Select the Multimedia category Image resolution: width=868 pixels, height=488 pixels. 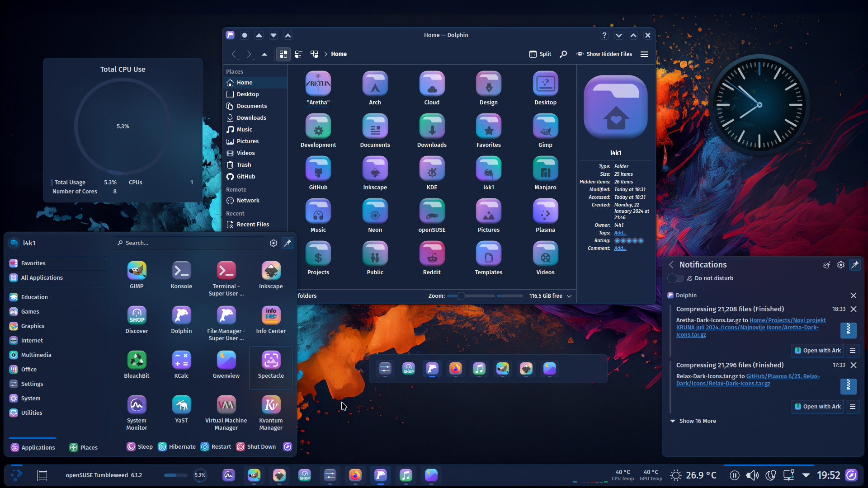(x=58, y=355)
